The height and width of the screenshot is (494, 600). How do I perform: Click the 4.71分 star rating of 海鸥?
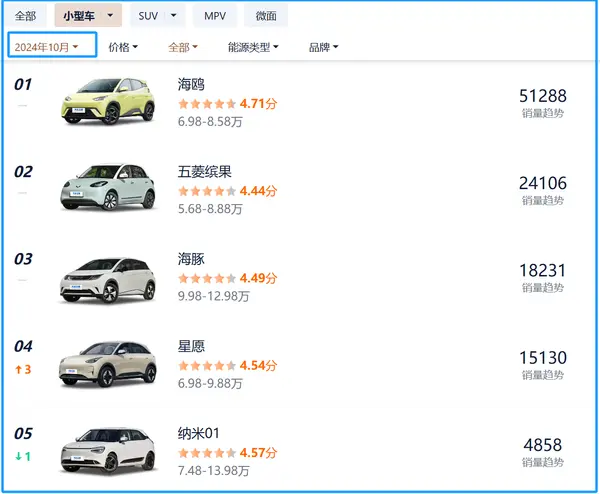[x=227, y=104]
